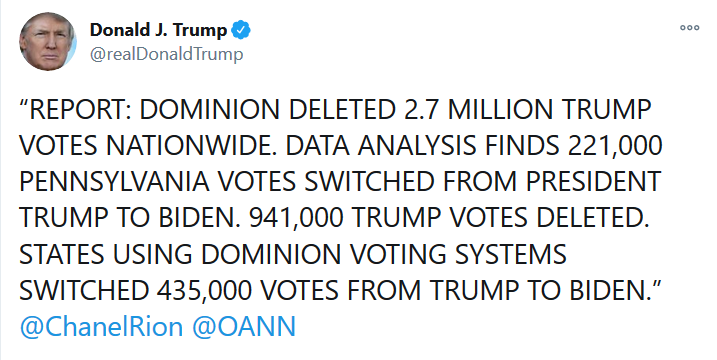Click the phrase STATES USING in the tweet
Screen dimensions: 717x360
[x=106, y=254]
